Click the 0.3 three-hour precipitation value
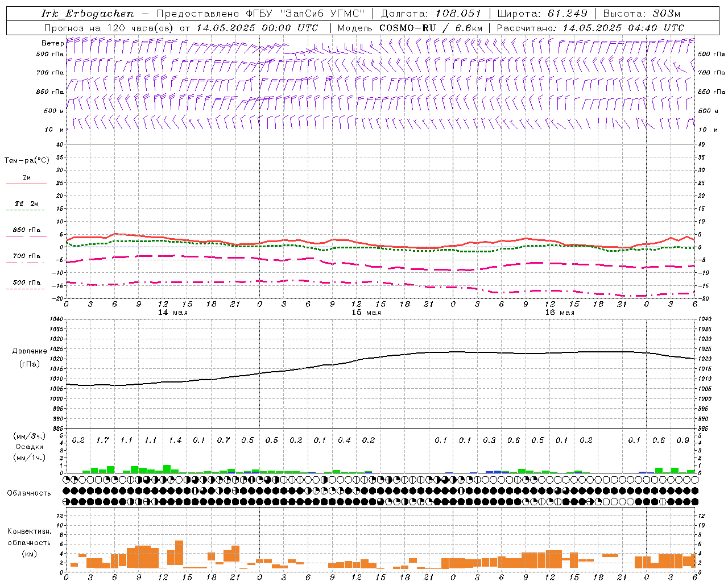The width and height of the screenshot is (728, 582). [x=489, y=440]
